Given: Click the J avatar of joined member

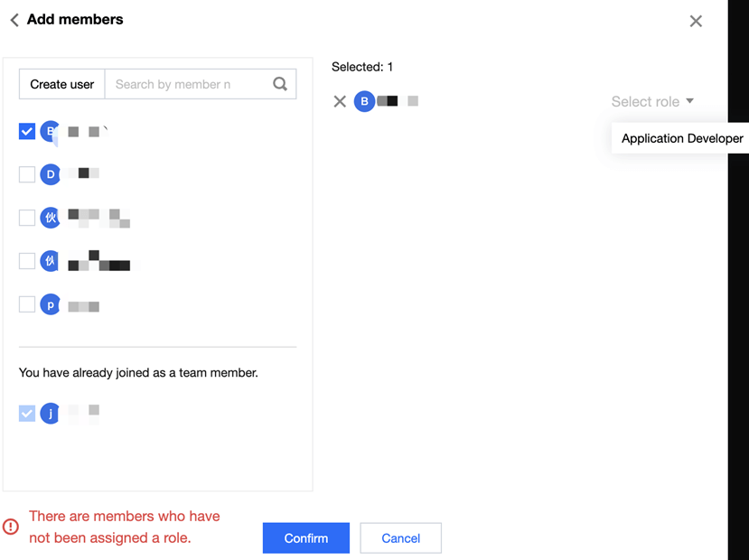Looking at the screenshot, I should tap(51, 414).
